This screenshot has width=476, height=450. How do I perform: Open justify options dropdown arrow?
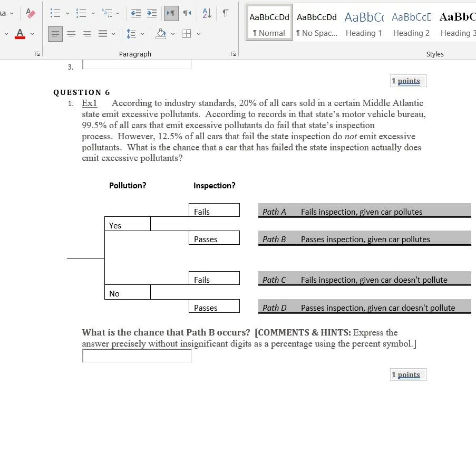(x=113, y=34)
